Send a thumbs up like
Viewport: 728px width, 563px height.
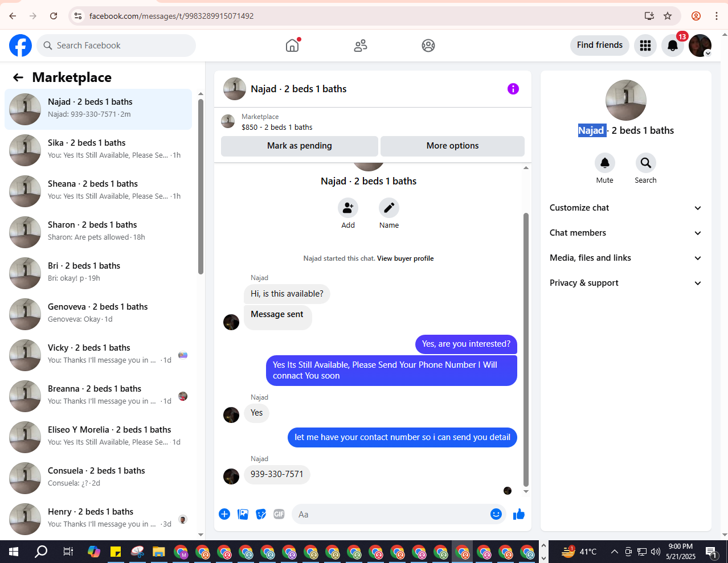[x=519, y=514]
